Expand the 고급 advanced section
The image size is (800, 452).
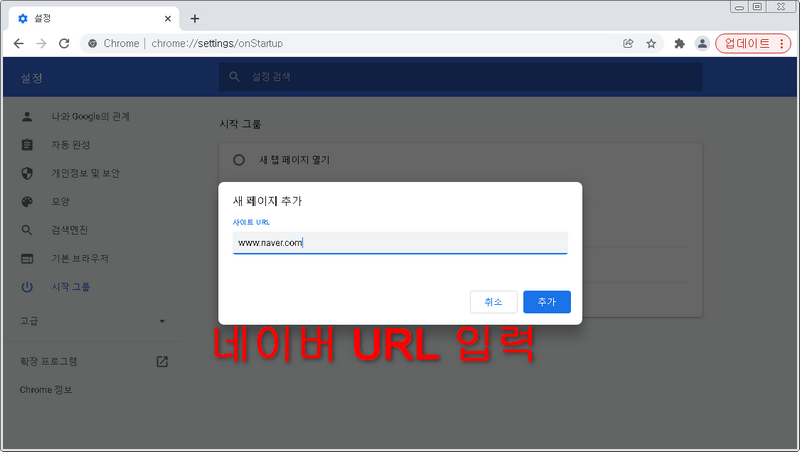[93, 321]
